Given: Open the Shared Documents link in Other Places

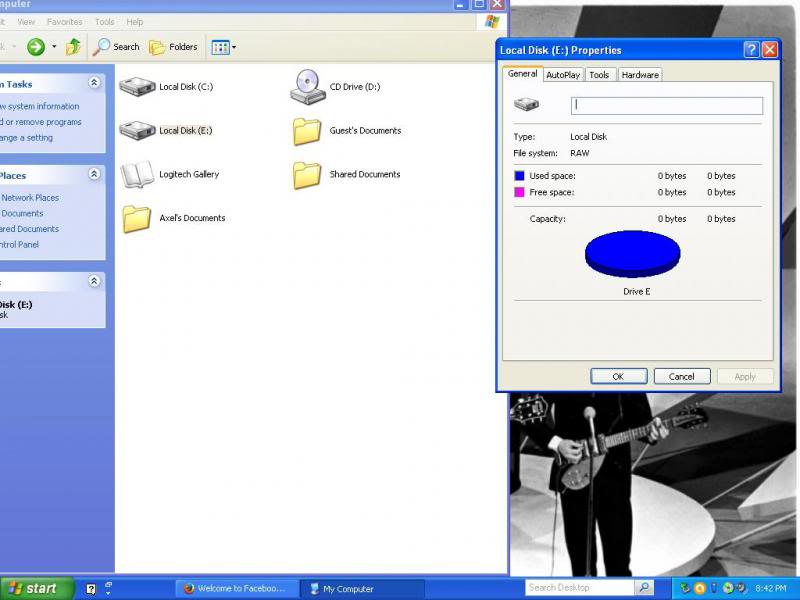Looking at the screenshot, I should coord(30,229).
